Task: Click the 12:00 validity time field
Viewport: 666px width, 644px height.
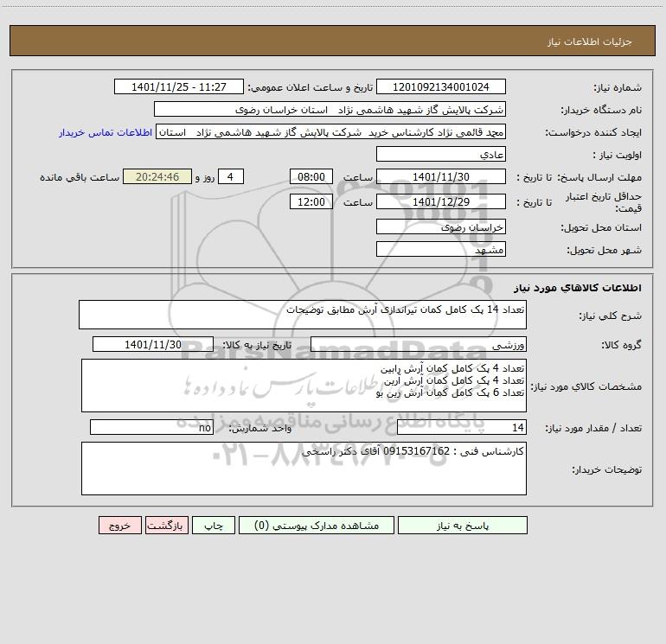Action: tap(311, 201)
